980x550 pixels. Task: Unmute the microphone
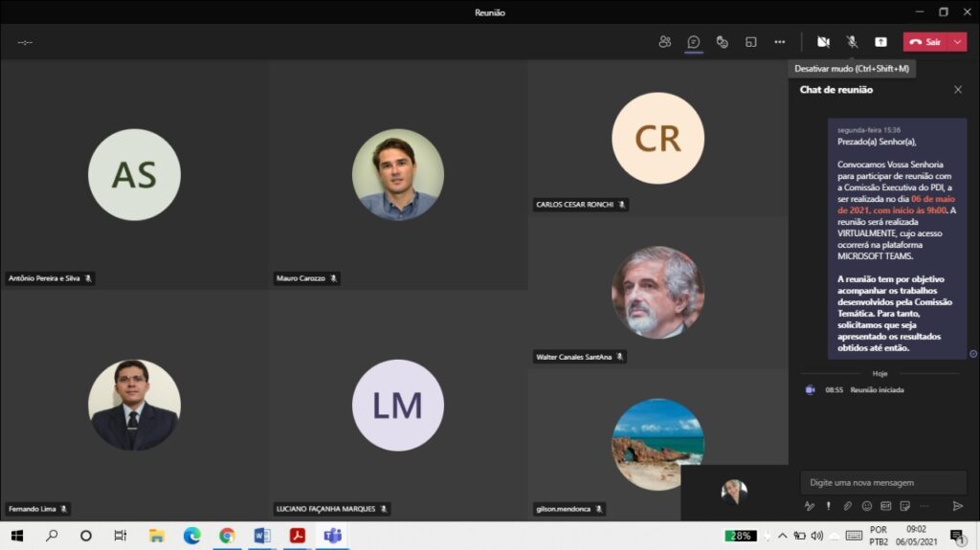coord(852,42)
